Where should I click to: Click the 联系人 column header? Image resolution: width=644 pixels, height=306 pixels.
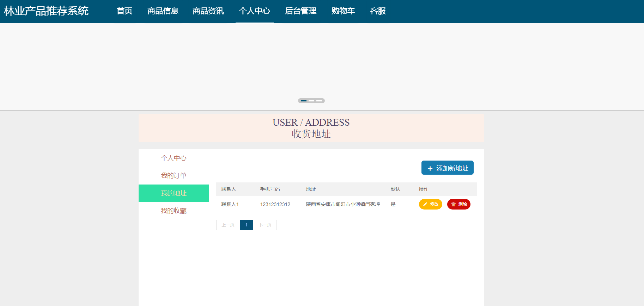pyautogui.click(x=229, y=189)
